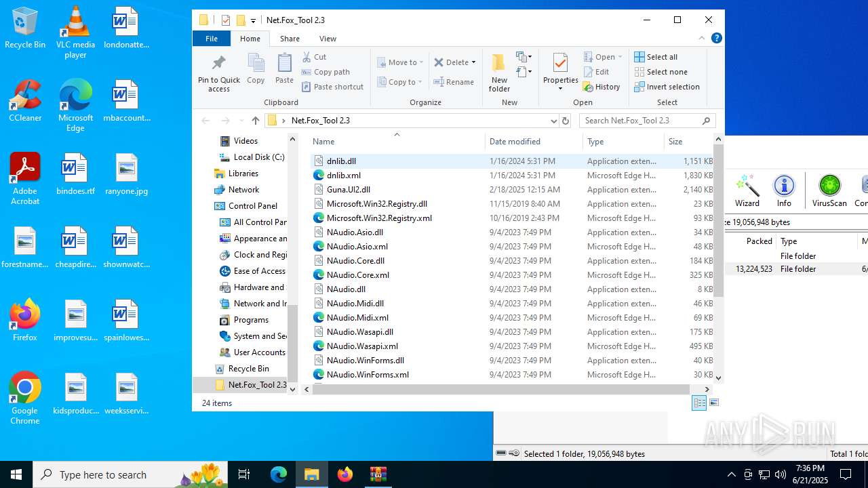Image resolution: width=868 pixels, height=488 pixels.
Task: Click the Rename command
Action: 454,82
